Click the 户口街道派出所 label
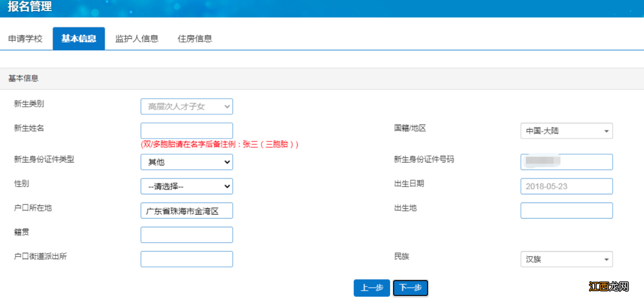Viewport: 644px width, 299px height. coord(40,257)
